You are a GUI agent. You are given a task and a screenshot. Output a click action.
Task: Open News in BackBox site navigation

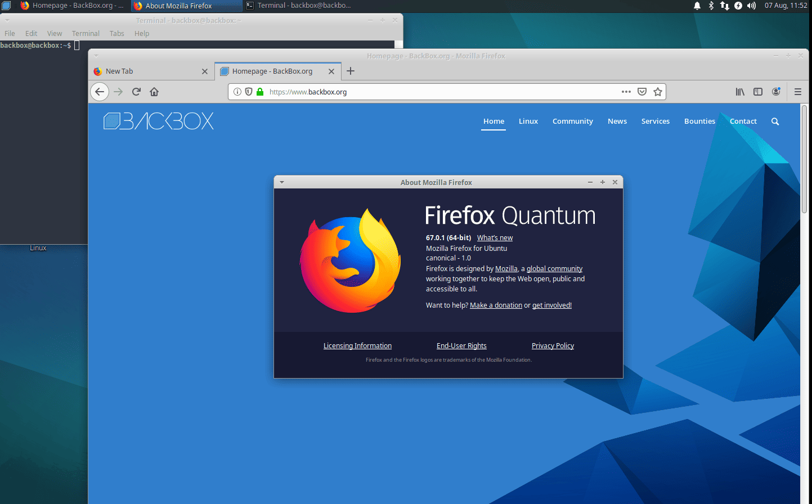coord(617,121)
